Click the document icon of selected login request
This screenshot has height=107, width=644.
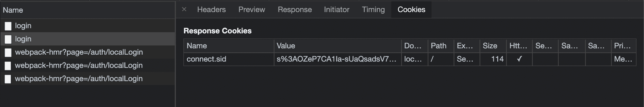[8, 39]
